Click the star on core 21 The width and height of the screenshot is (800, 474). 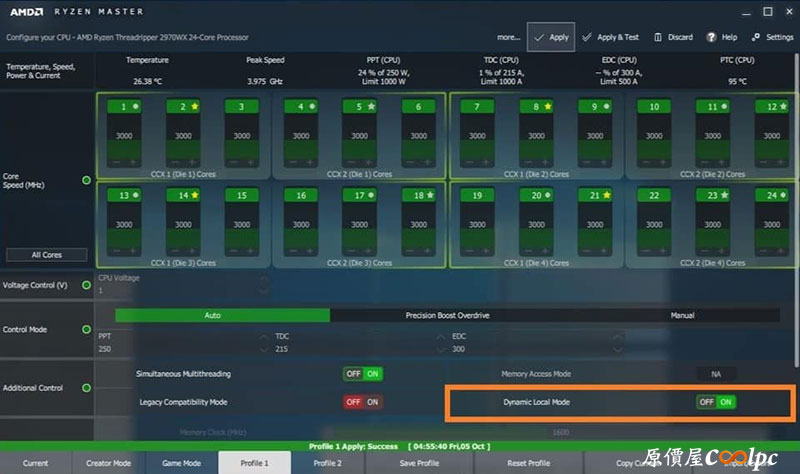pyautogui.click(x=607, y=195)
